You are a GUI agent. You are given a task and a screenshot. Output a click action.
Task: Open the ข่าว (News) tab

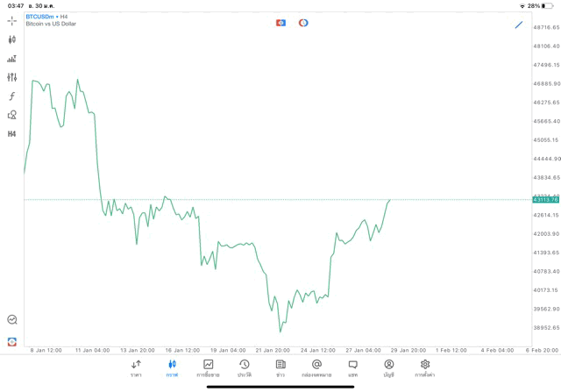tap(280, 368)
